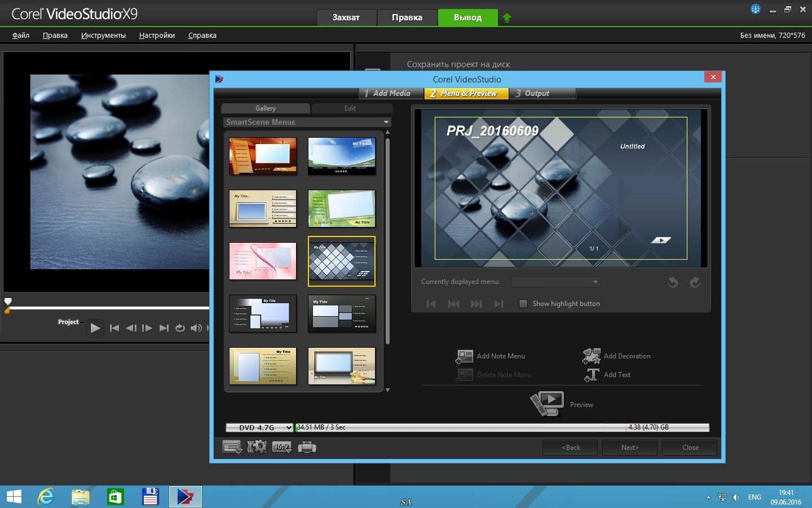Select the PRJ_20160609 title text

(493, 131)
